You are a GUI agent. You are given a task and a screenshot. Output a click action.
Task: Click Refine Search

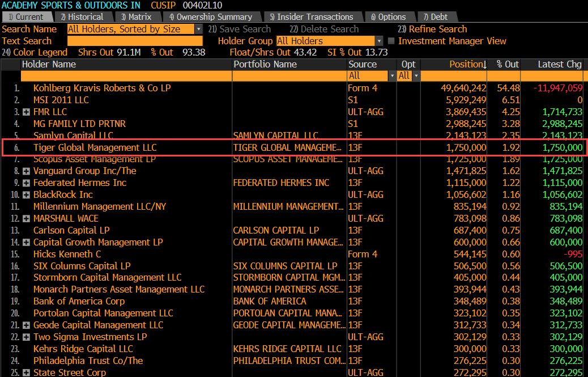(x=432, y=29)
